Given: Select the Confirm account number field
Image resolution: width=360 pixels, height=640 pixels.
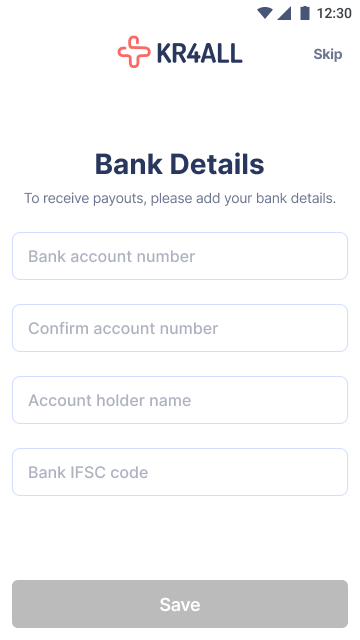Looking at the screenshot, I should [180, 328].
